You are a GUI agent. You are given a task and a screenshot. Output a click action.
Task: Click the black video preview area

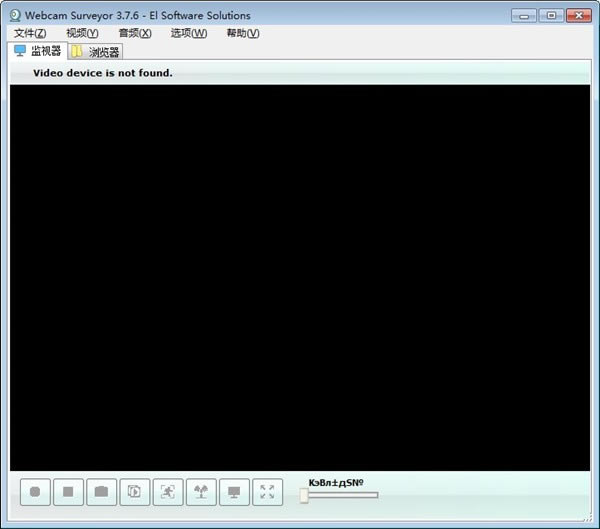click(300, 278)
